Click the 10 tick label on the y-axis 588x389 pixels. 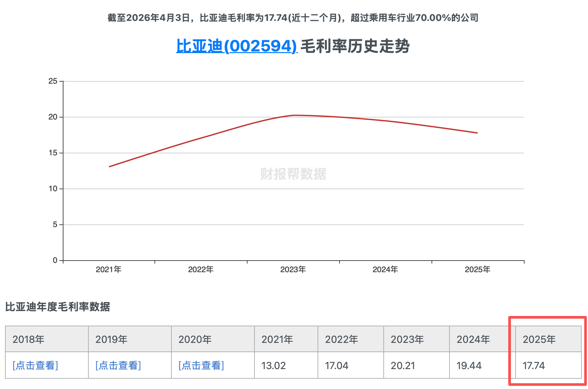click(53, 189)
